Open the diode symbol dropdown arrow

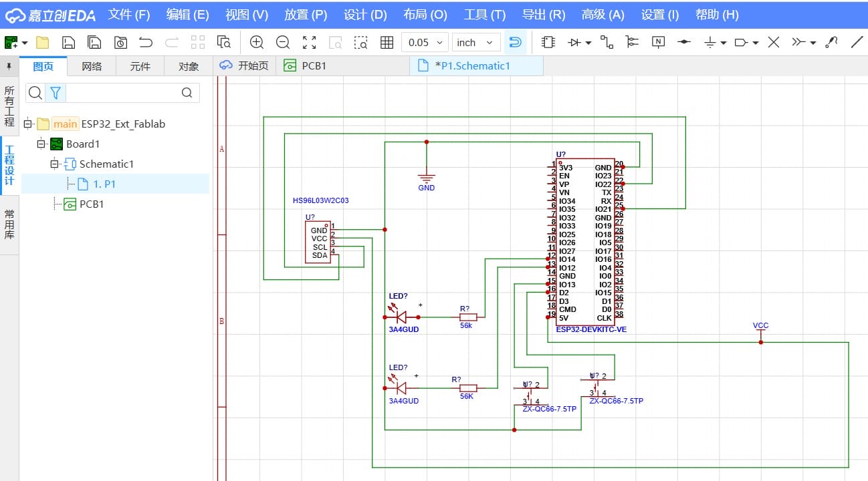point(588,43)
